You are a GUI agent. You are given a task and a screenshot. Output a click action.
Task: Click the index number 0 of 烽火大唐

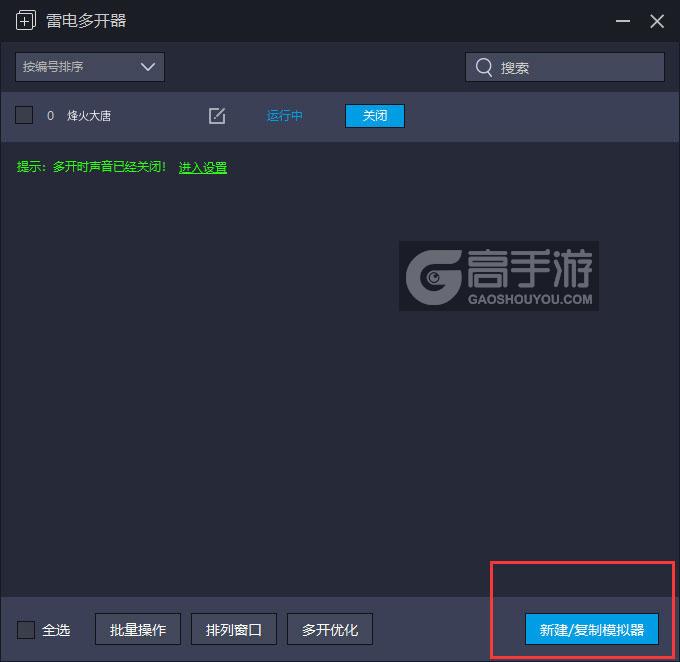point(50,116)
